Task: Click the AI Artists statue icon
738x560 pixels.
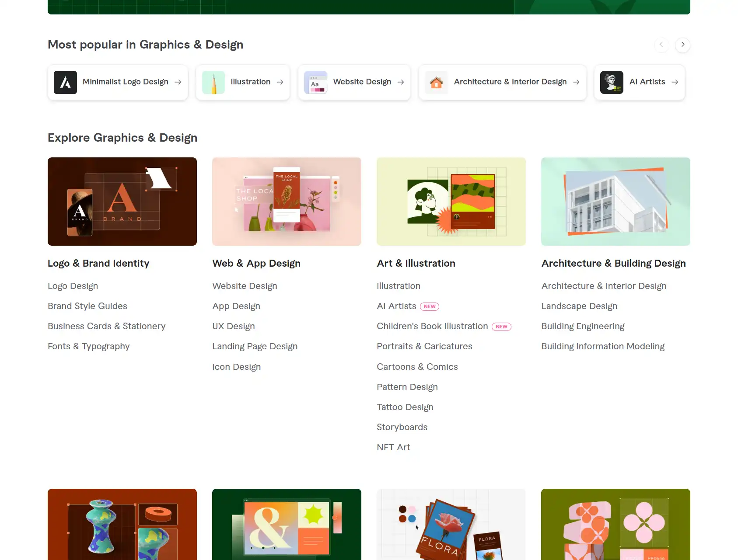Action: click(612, 82)
